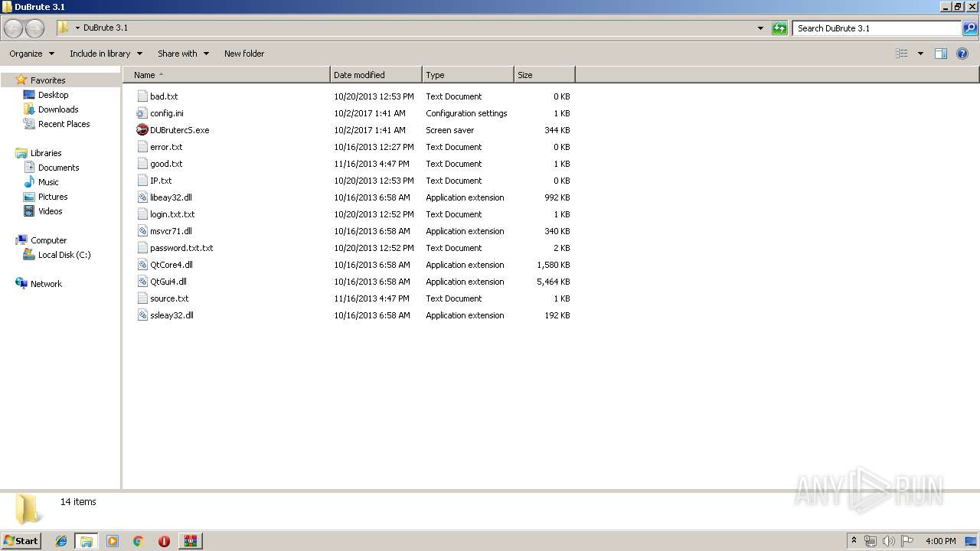Click the 10/2/2017 1:41 AM date of DUBruterC5.exe

[370, 130]
